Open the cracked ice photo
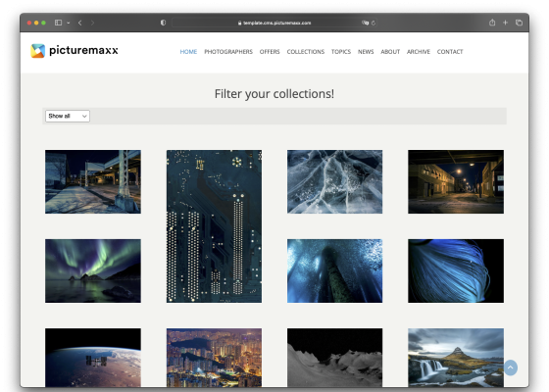This screenshot has height=392, width=549. pos(334,181)
